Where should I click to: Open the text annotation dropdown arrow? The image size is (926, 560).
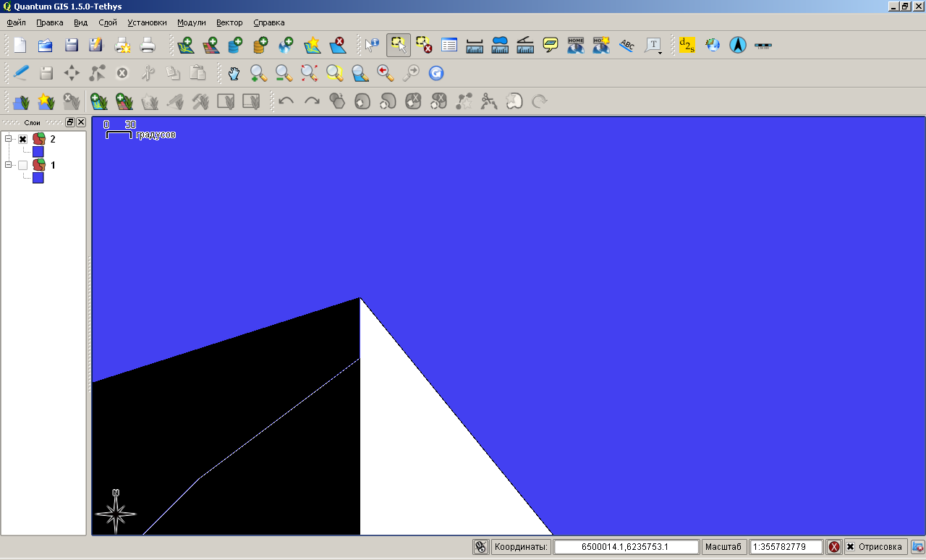(660, 52)
